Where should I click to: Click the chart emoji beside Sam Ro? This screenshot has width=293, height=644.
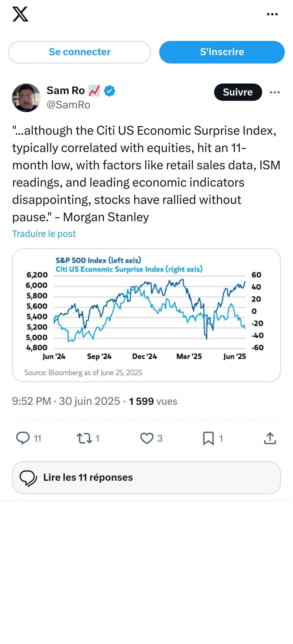click(x=94, y=91)
